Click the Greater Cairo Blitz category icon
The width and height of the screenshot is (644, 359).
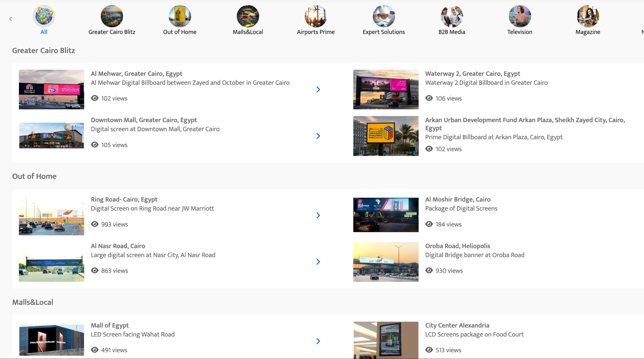pos(112,16)
